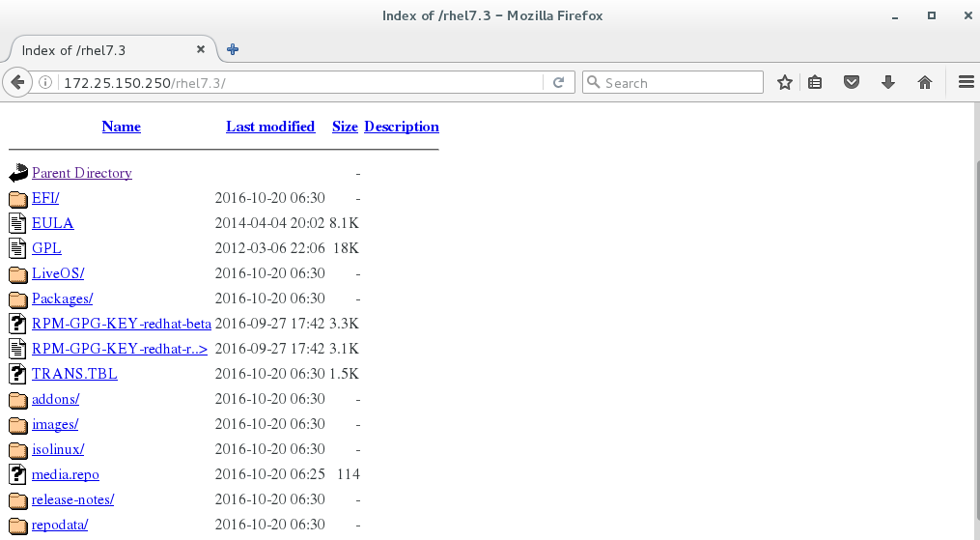The image size is (980, 540).
Task: Reload the page with the refresh icon
Action: click(x=559, y=82)
